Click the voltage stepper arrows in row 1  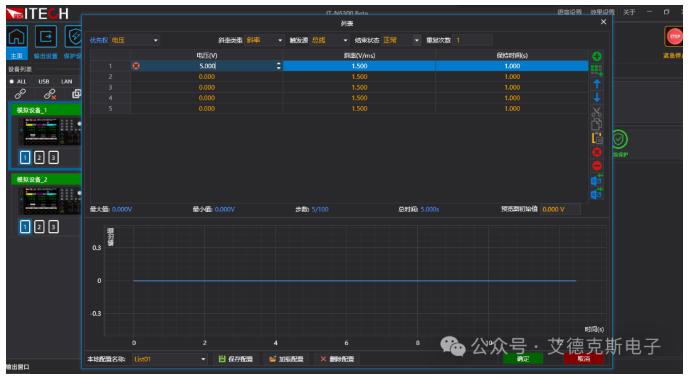coord(279,66)
